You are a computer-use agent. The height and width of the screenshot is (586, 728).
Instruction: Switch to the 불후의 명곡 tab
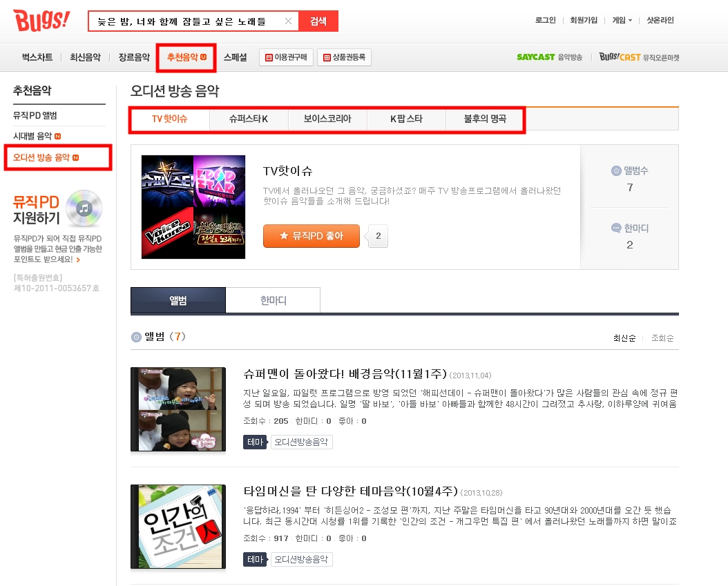coord(485,119)
